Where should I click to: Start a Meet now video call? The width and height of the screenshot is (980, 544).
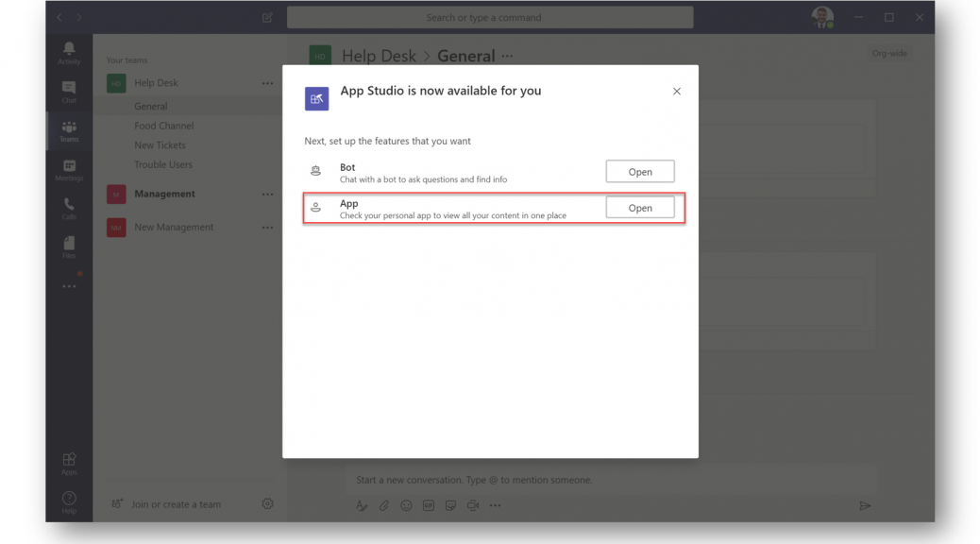point(472,505)
